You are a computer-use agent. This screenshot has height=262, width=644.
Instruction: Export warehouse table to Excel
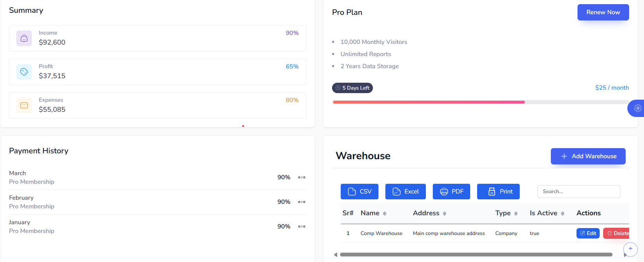coord(405,191)
